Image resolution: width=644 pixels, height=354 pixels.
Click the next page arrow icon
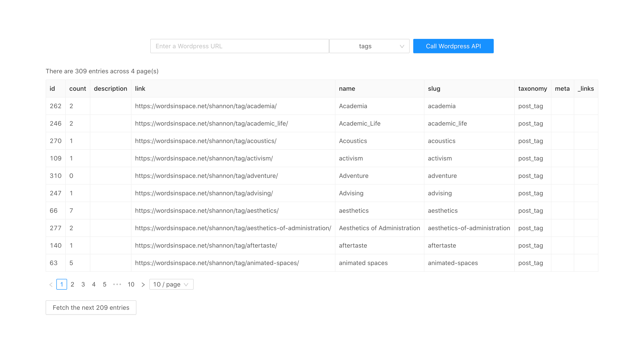click(x=143, y=284)
